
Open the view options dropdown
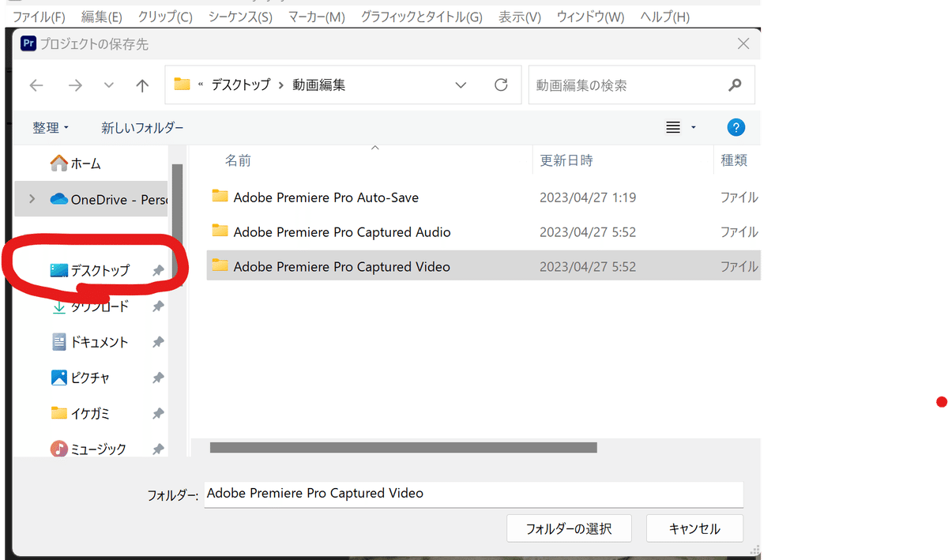click(x=693, y=127)
